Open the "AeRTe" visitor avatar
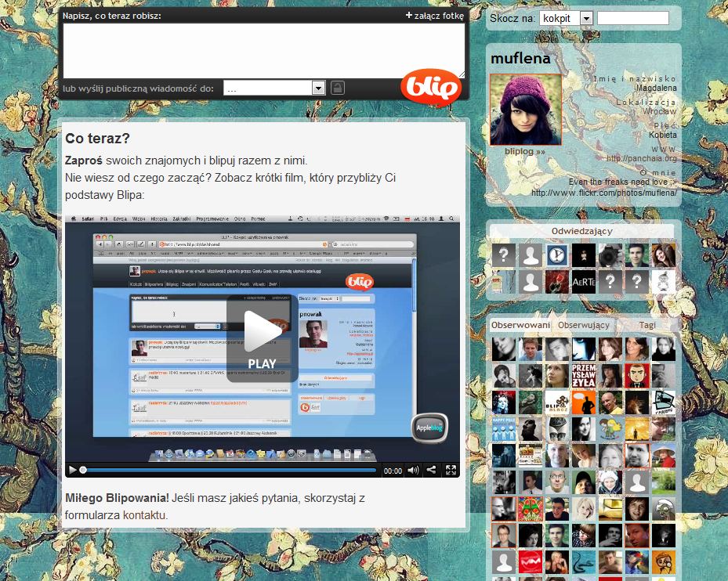This screenshot has width=728, height=581. pyautogui.click(x=584, y=282)
